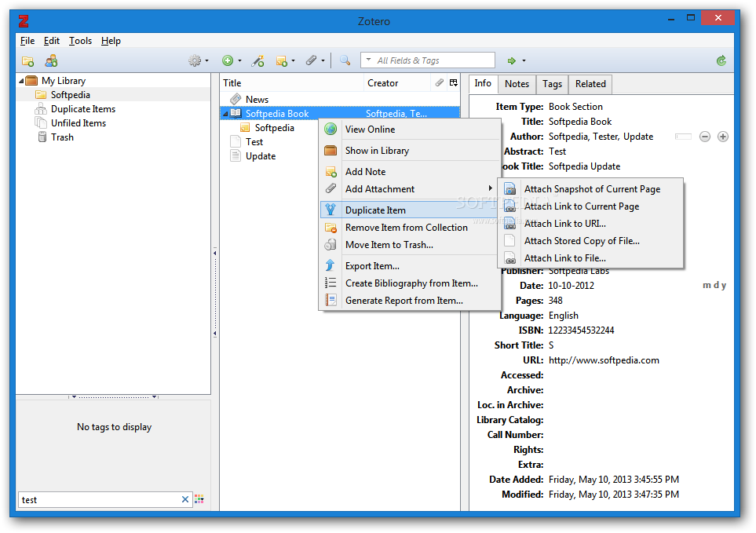The height and width of the screenshot is (533, 756).
Task: Open the Actions gear dropdown arrow
Action: 206,60
